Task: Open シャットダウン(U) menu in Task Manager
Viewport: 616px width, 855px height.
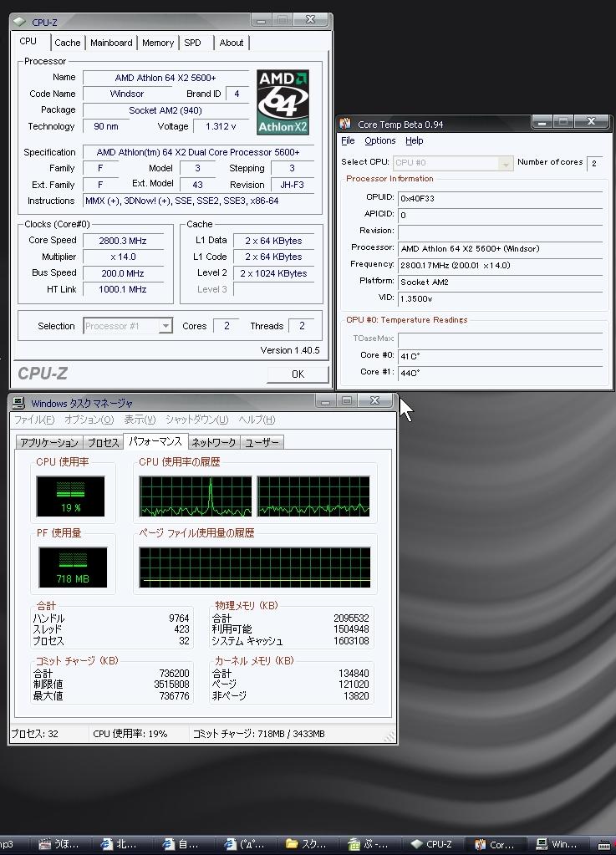Action: [196, 420]
